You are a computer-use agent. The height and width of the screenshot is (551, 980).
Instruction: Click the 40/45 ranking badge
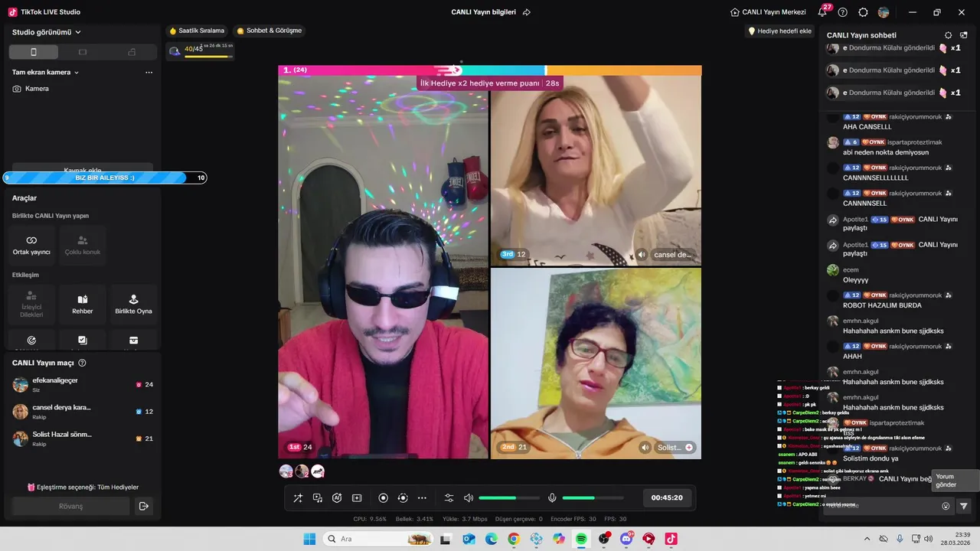pos(201,51)
